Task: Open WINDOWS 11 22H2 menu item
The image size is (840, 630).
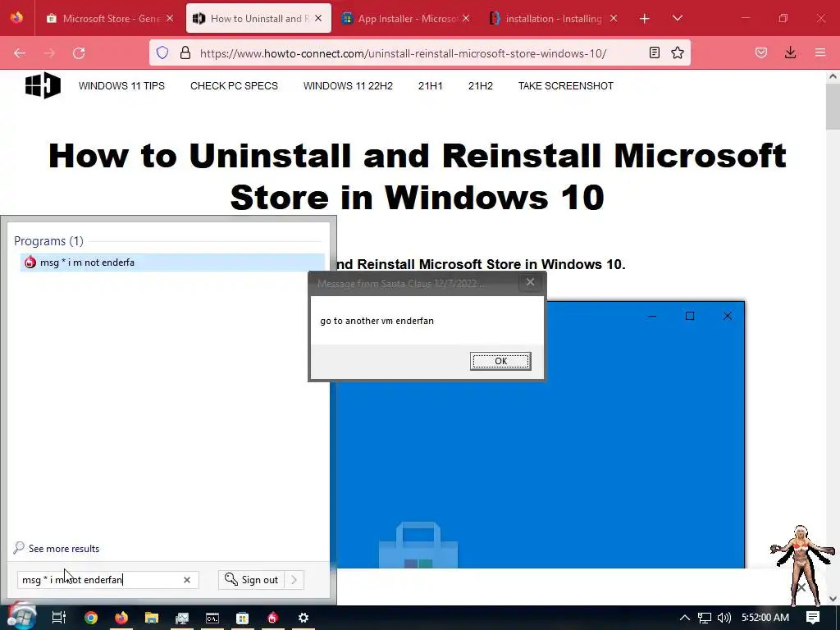Action: [x=348, y=85]
